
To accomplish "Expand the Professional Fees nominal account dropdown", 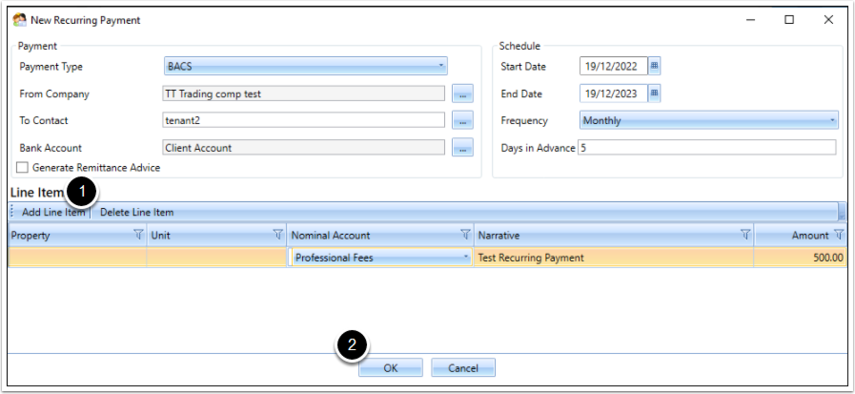I will 381,258.
